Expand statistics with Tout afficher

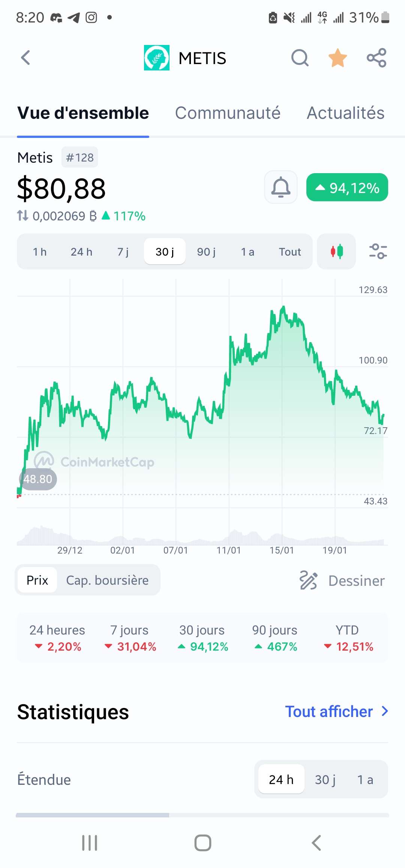pos(336,711)
